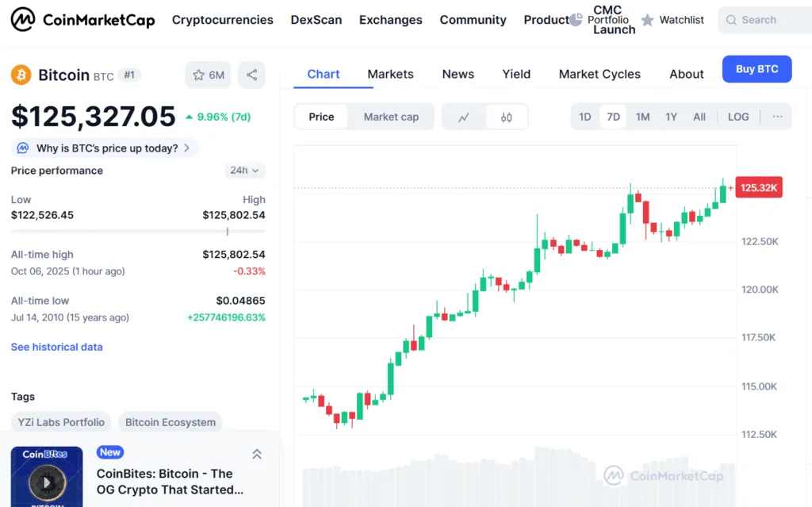The width and height of the screenshot is (812, 507).
Task: Open the Watchlist star icon in navbar
Action: coord(649,19)
